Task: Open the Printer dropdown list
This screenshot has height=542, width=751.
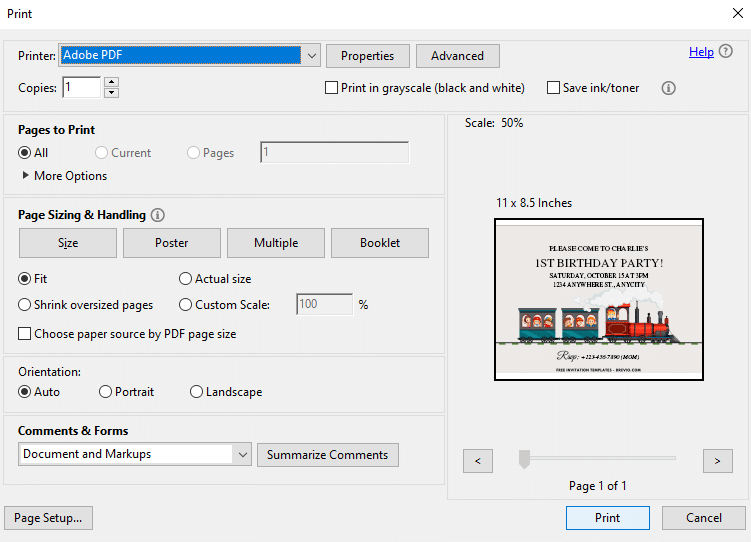Action: [x=312, y=56]
